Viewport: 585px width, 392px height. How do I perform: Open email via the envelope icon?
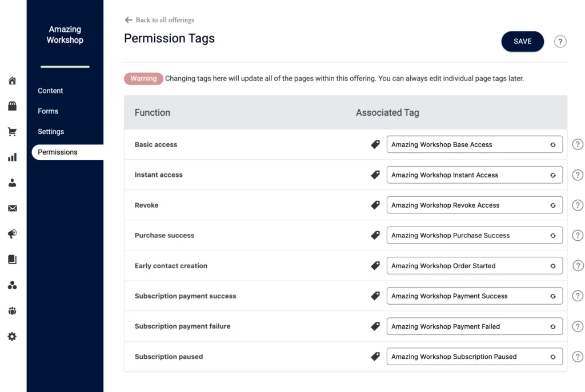(x=12, y=208)
